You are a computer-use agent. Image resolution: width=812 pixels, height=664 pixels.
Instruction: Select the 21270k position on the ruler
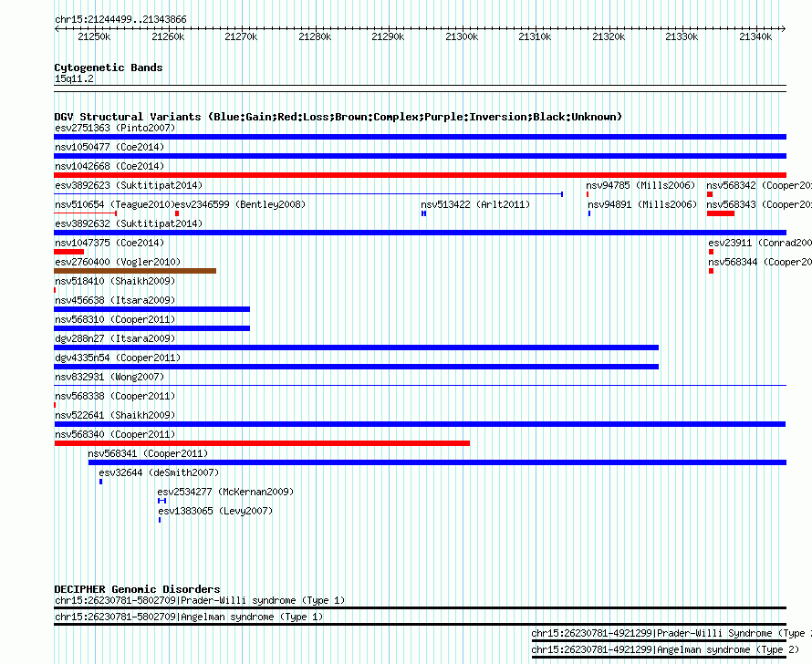(x=241, y=36)
